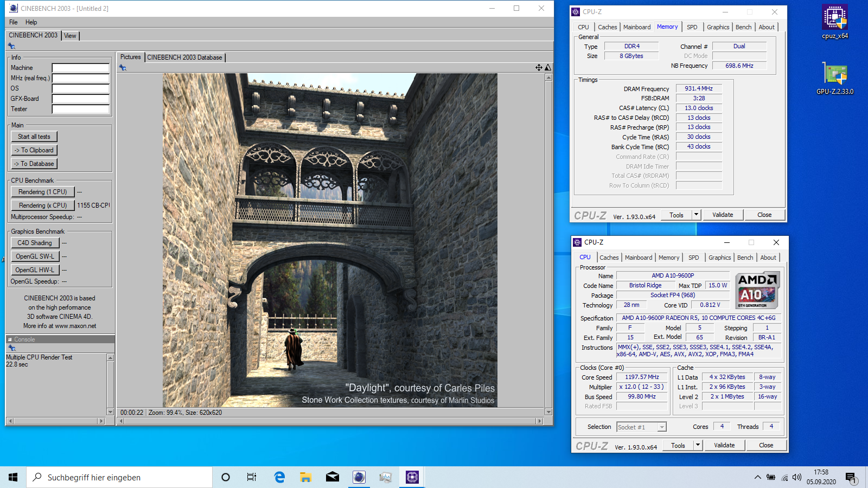Run OpenGL HW-L benchmark
The width and height of the screenshot is (868, 488).
(35, 270)
